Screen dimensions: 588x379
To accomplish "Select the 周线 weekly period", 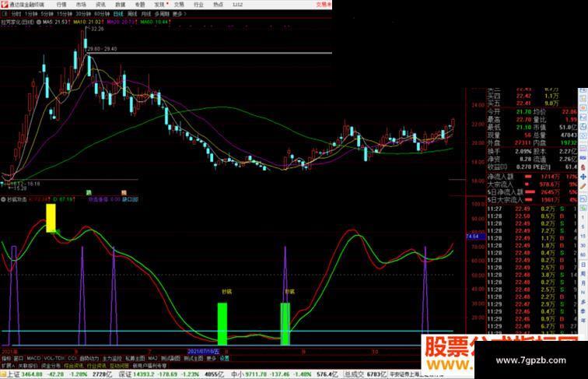I will tap(132, 14).
